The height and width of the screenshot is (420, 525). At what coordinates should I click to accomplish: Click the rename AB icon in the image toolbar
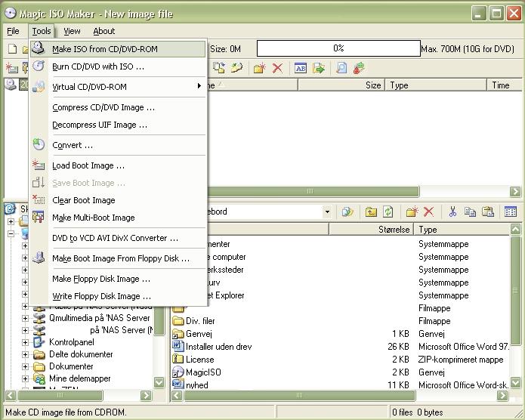point(300,68)
